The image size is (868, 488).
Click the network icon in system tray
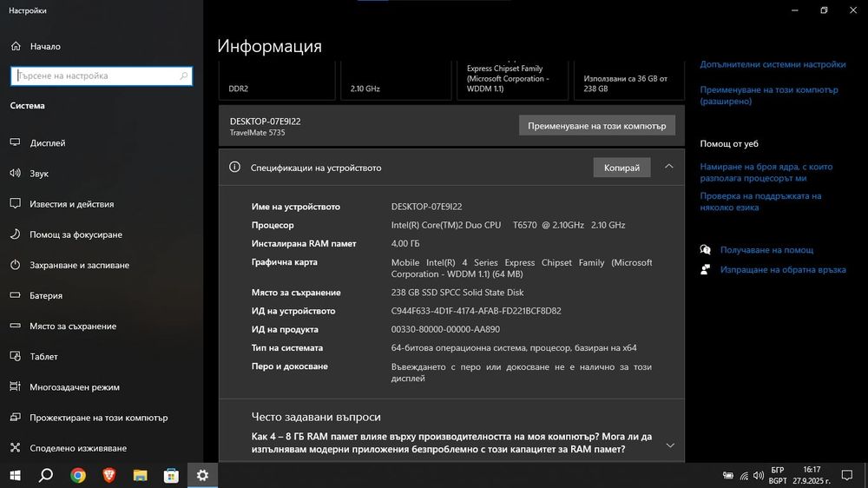[744, 475]
